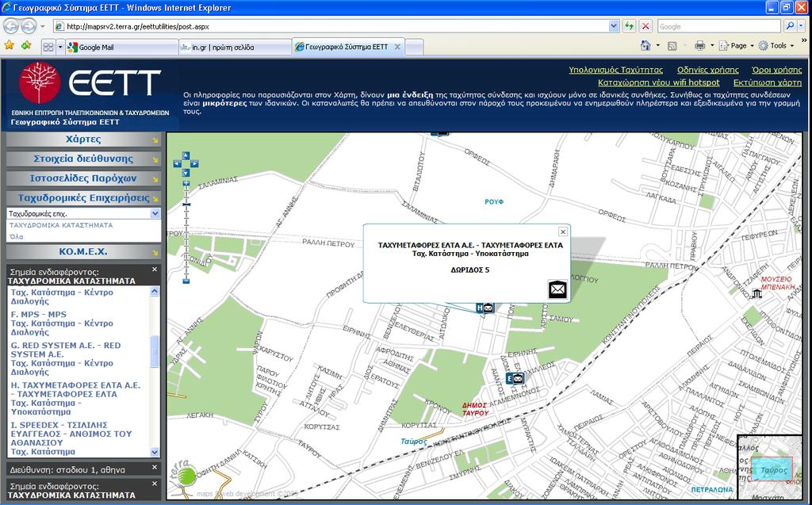Click the envelope icon in the popup

pyautogui.click(x=557, y=289)
